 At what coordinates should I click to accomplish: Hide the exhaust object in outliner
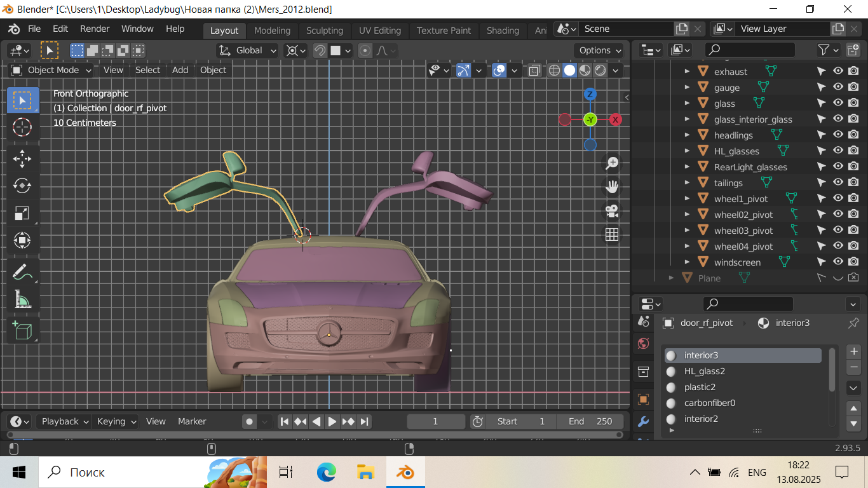point(838,72)
